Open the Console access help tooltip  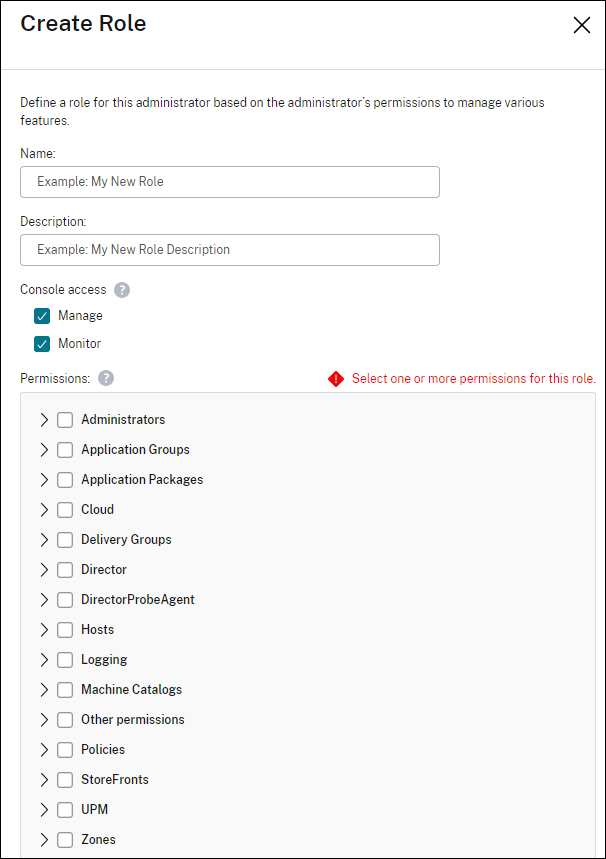(x=122, y=290)
